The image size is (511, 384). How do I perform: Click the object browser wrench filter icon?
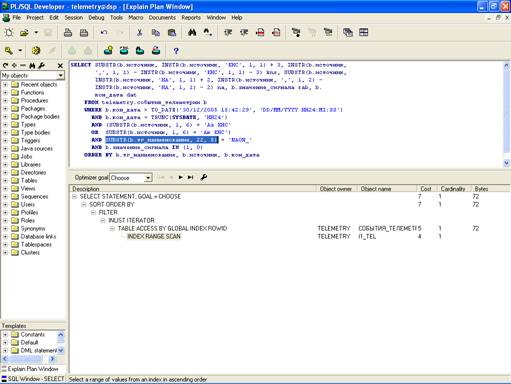coord(41,66)
